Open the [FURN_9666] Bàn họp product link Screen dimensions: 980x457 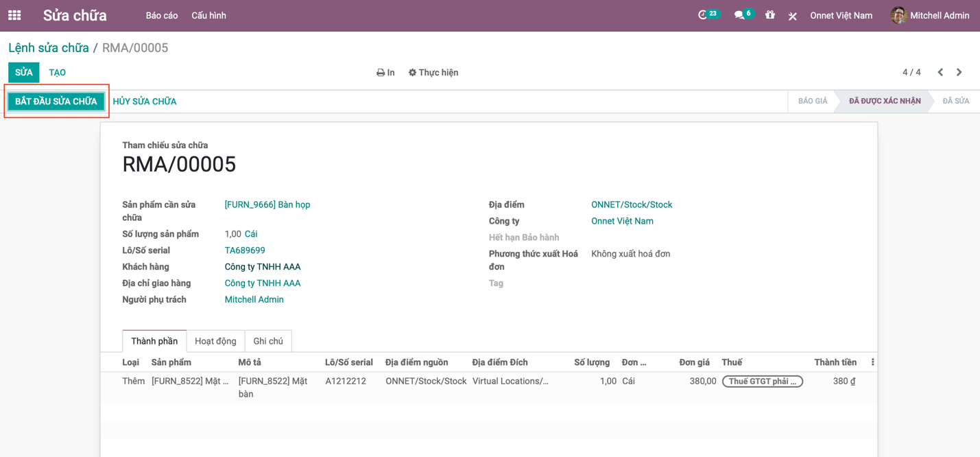[267, 204]
